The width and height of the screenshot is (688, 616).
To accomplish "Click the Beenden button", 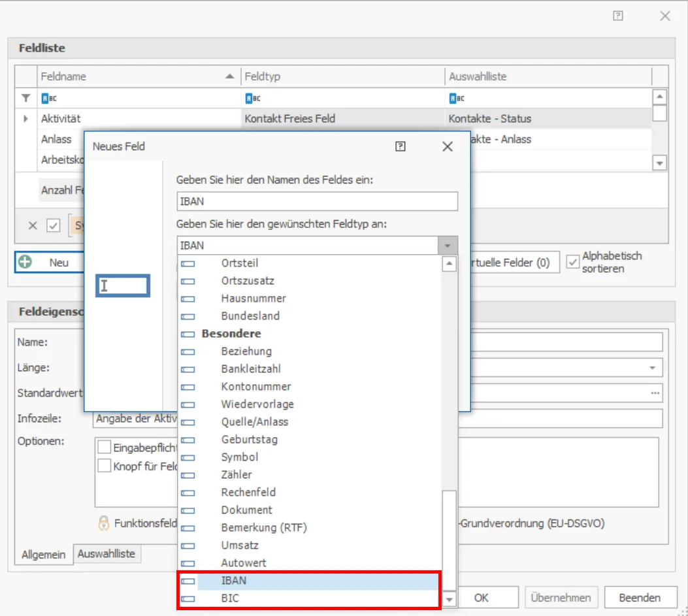I will [x=640, y=598].
